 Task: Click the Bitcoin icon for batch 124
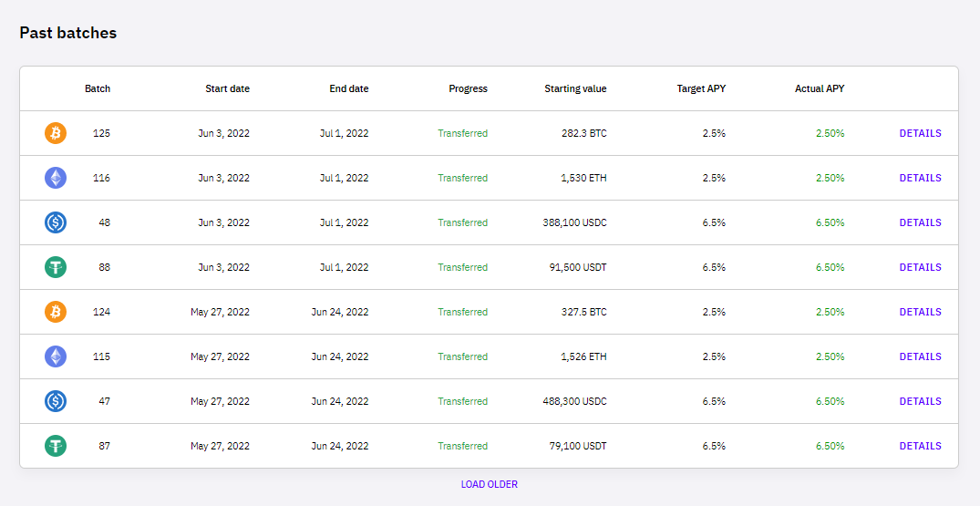coord(56,312)
